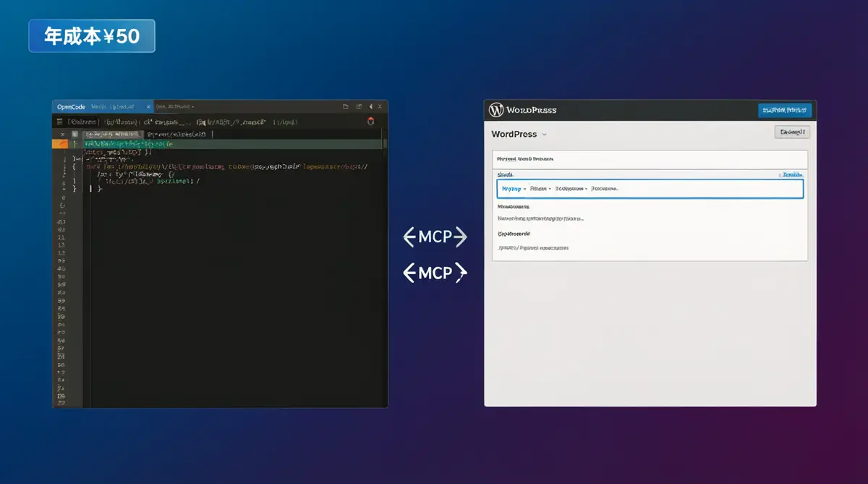Click the orange marker in the editor gutter
Viewport: 868px width, 484px height.
pos(60,144)
